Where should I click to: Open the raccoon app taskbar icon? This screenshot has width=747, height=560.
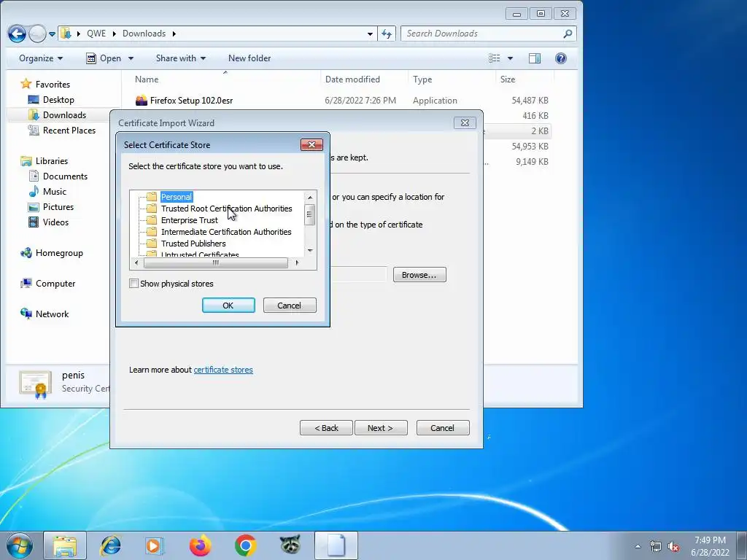pos(290,544)
